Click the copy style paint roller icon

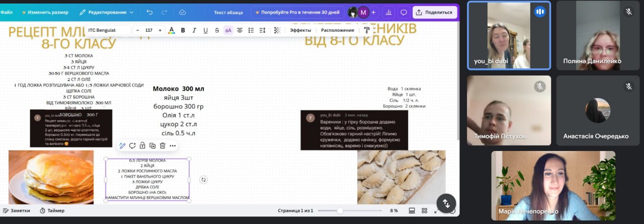pyautogui.click(x=367, y=30)
